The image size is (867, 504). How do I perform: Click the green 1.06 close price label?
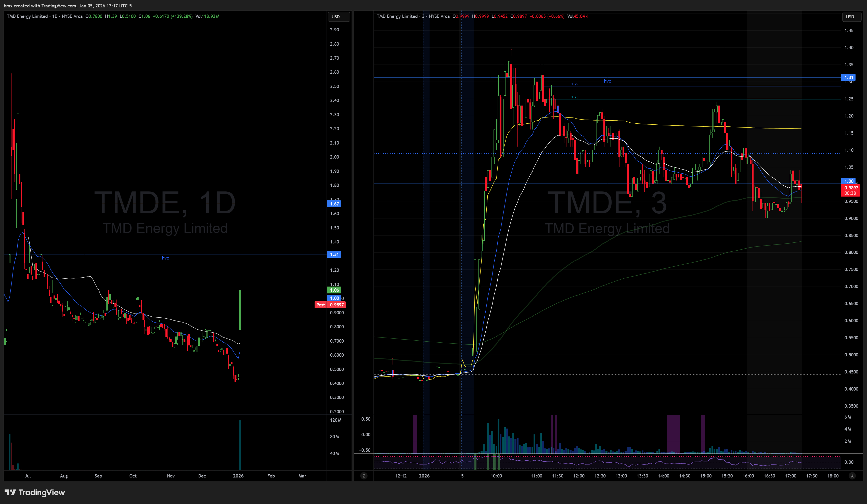pos(334,290)
